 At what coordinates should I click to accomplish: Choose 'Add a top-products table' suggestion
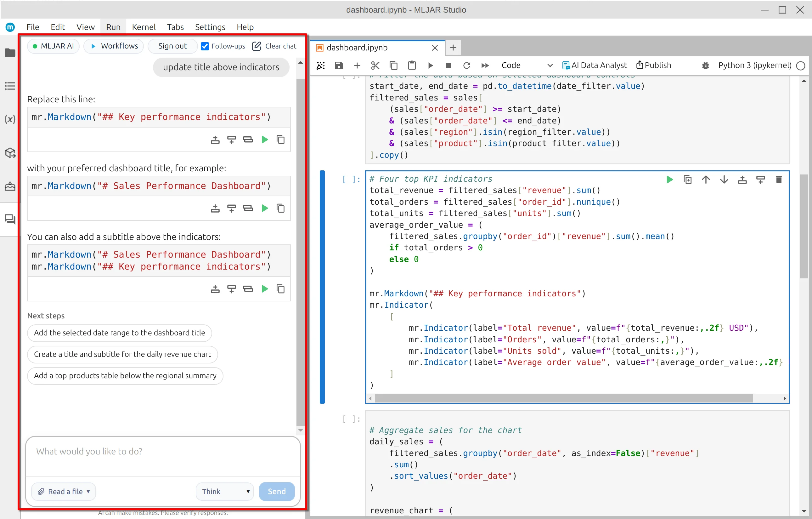click(x=125, y=376)
